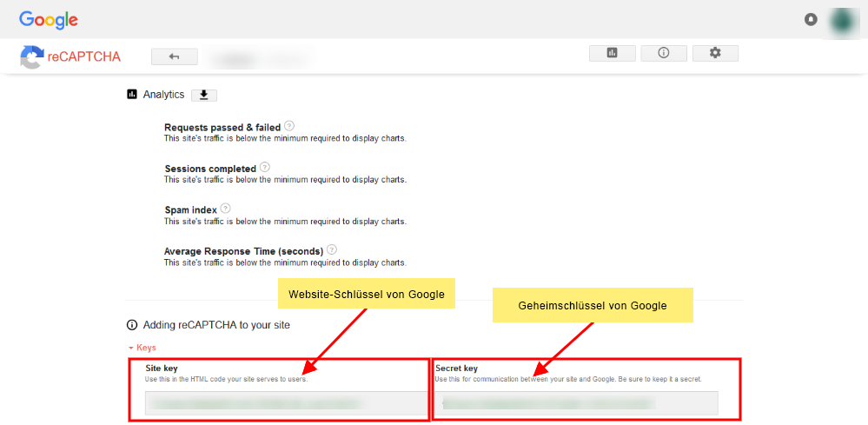Click the 'Sessions completed' heading
The image size is (868, 425).
pos(210,169)
